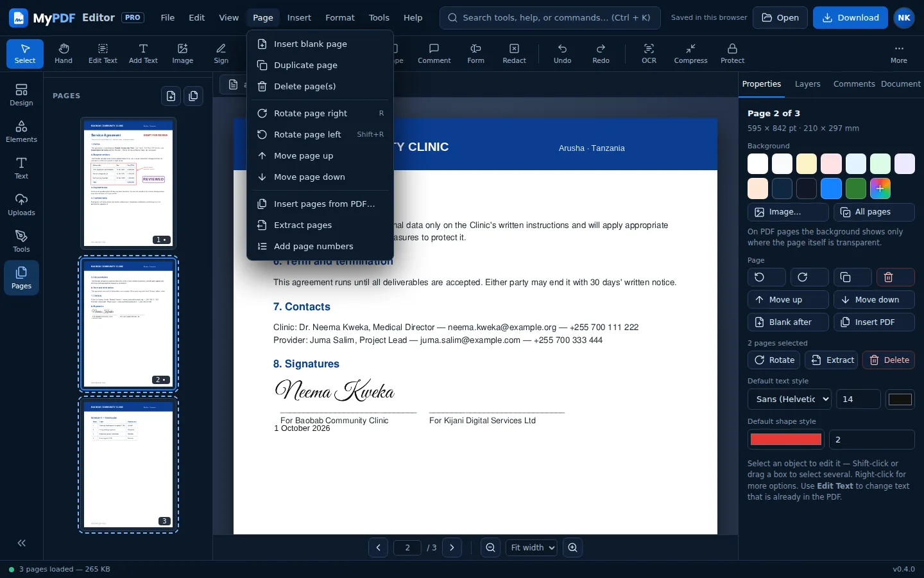Redo the last action
Screen dimensions: 924x578
601,53
